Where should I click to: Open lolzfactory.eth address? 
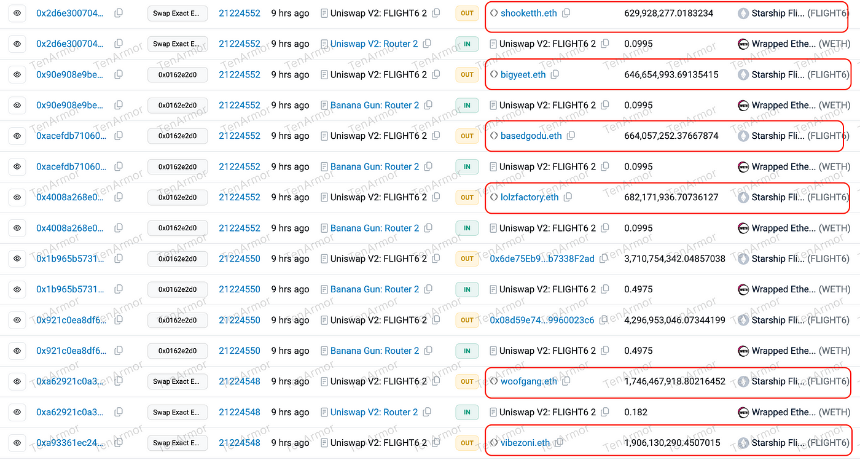click(x=529, y=197)
